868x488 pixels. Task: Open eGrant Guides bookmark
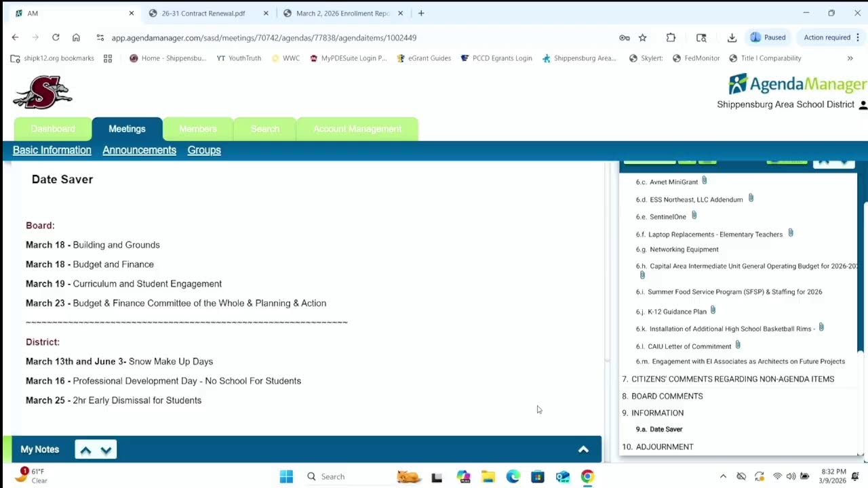pos(423,58)
